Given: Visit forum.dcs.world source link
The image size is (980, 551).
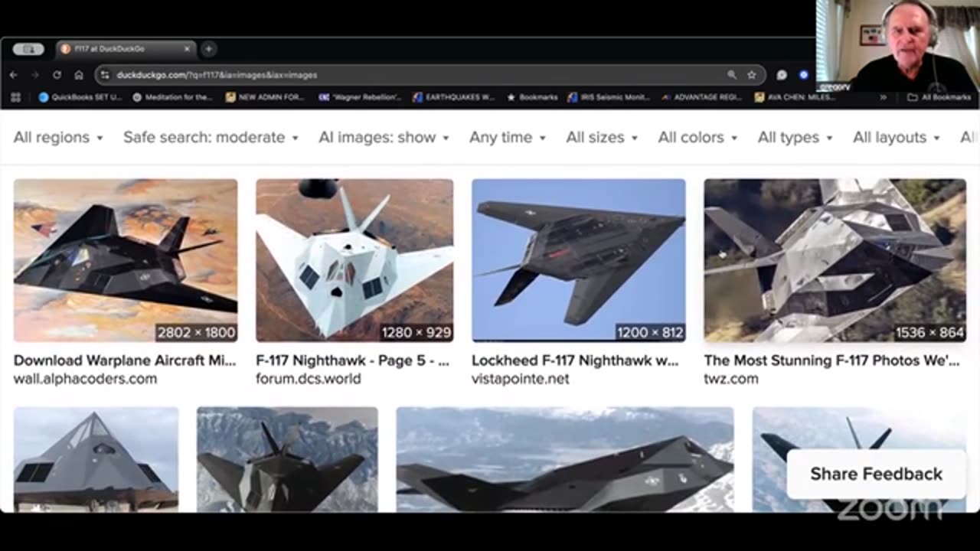Looking at the screenshot, I should coord(309,379).
